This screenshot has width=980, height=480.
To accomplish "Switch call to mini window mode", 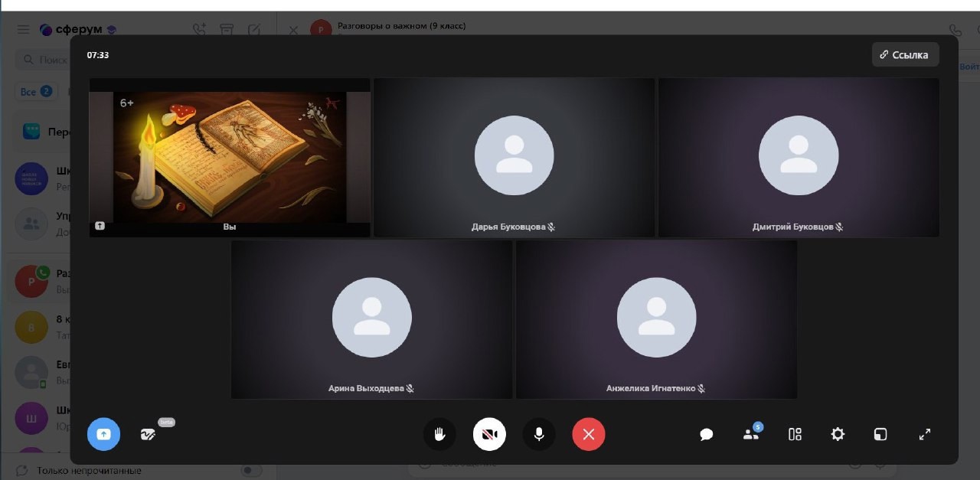I will coord(880,434).
